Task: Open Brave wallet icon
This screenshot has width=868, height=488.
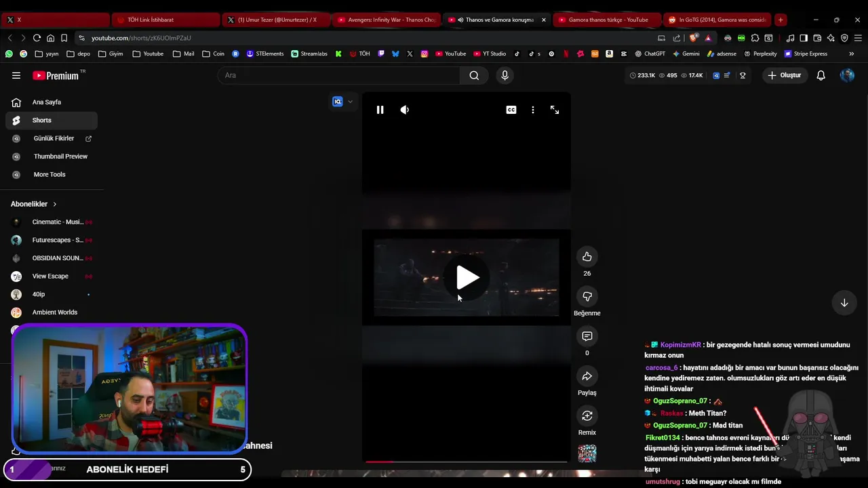Action: click(817, 38)
